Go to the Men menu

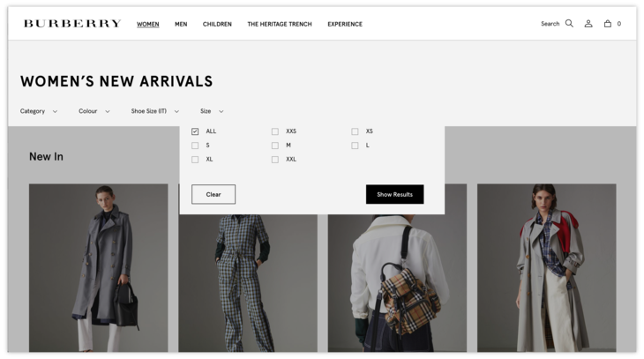click(x=181, y=24)
